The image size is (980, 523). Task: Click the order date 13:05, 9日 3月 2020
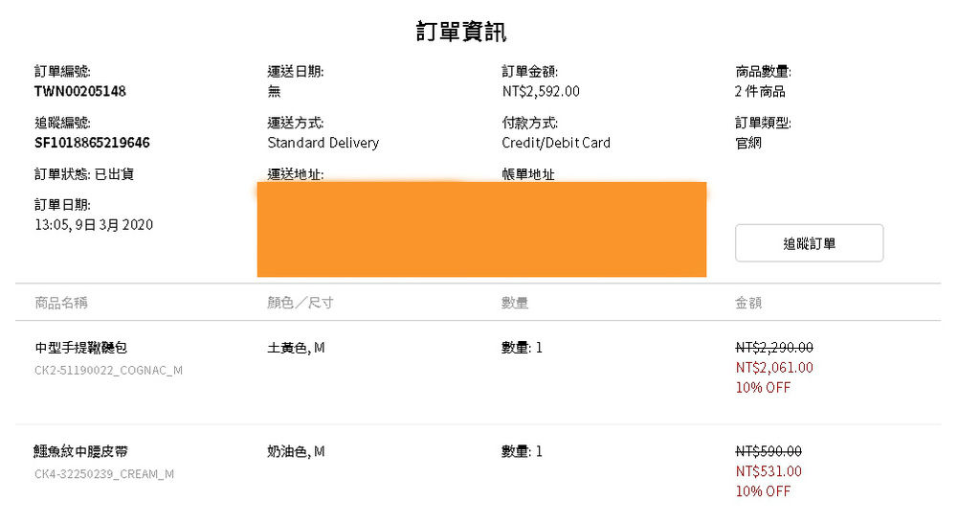(x=94, y=225)
